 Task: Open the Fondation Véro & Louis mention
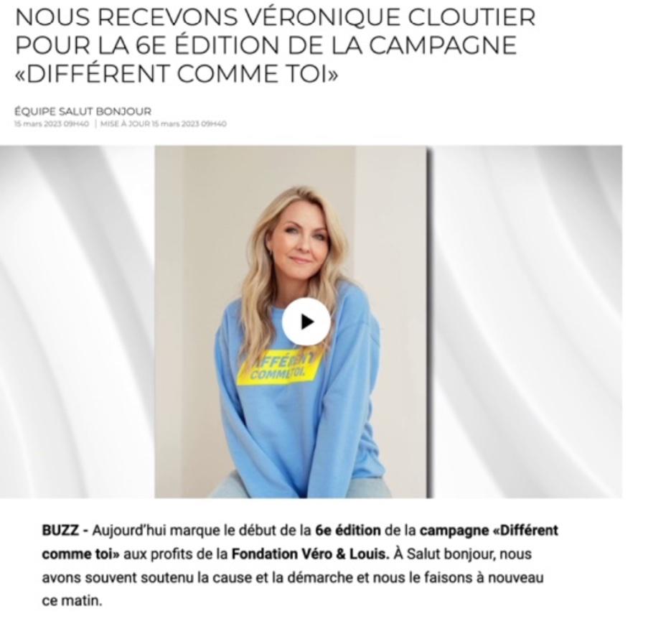tap(310, 554)
